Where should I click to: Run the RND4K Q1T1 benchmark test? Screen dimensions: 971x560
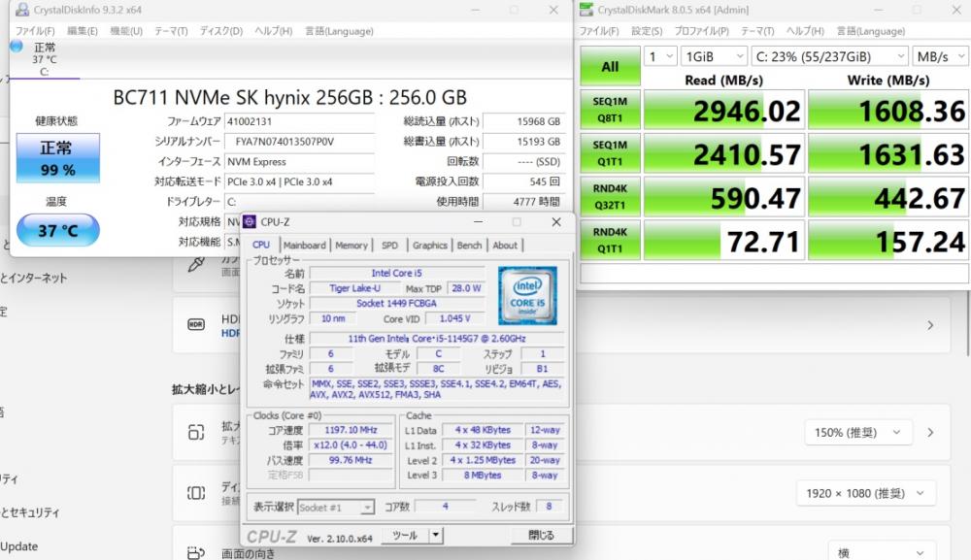pyautogui.click(x=610, y=240)
